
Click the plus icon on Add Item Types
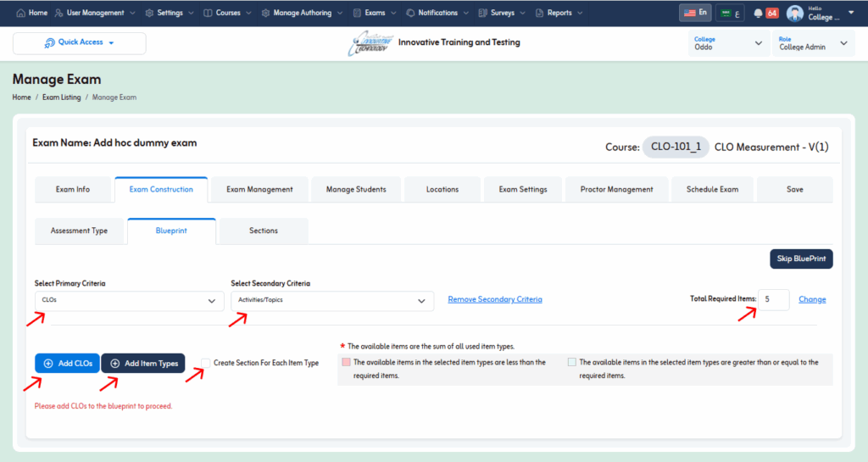[114, 364]
